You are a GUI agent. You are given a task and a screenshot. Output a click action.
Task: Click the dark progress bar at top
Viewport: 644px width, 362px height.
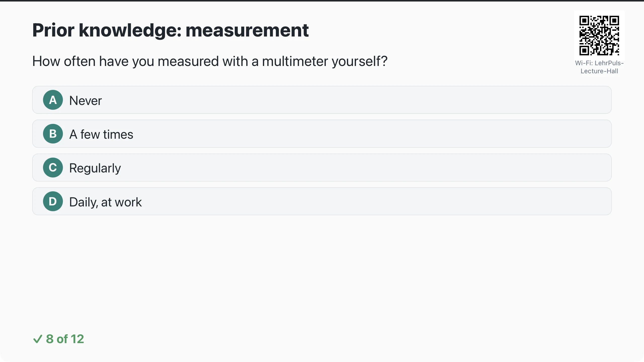[322, 1]
